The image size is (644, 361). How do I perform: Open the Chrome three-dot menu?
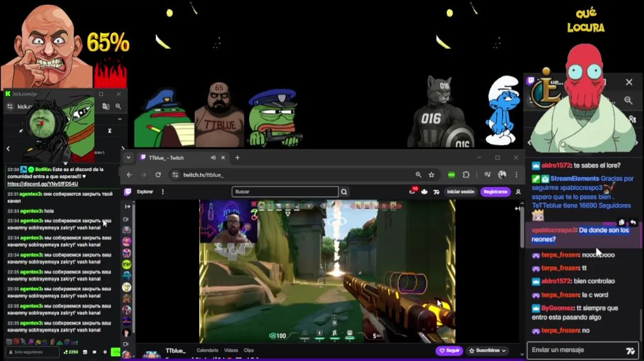point(516,174)
